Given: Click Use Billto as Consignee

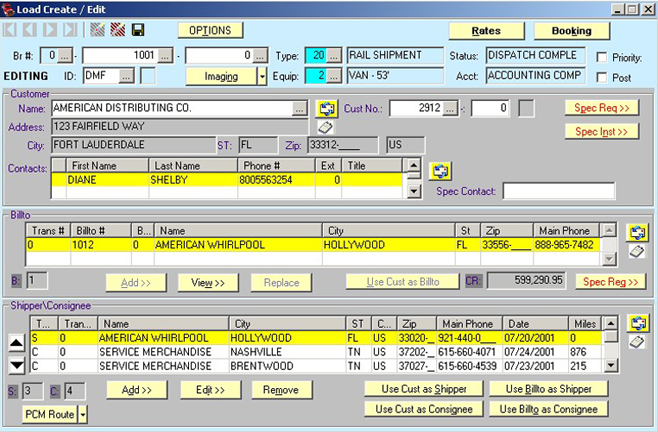Looking at the screenshot, I should pos(548,409).
